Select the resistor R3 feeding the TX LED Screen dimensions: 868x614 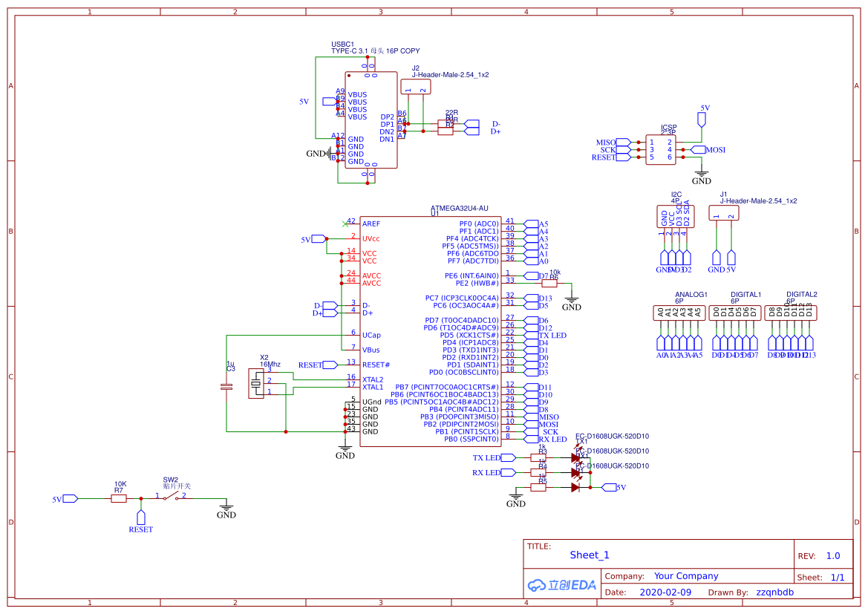538,457
